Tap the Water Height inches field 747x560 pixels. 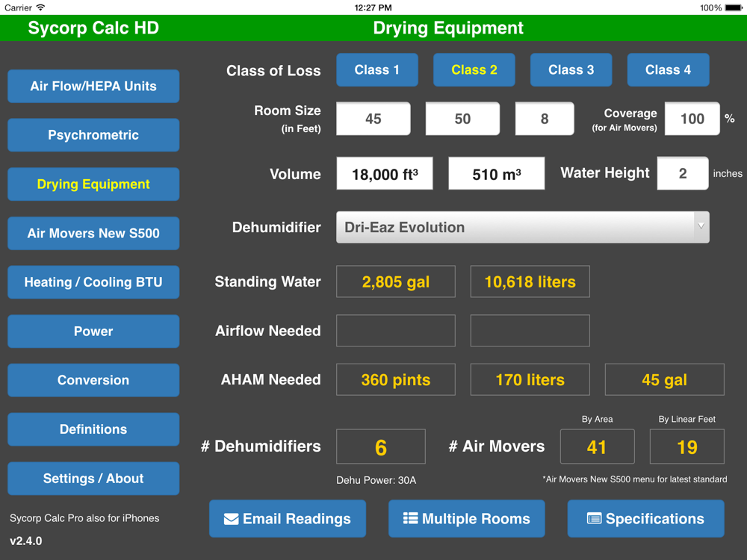click(x=682, y=173)
